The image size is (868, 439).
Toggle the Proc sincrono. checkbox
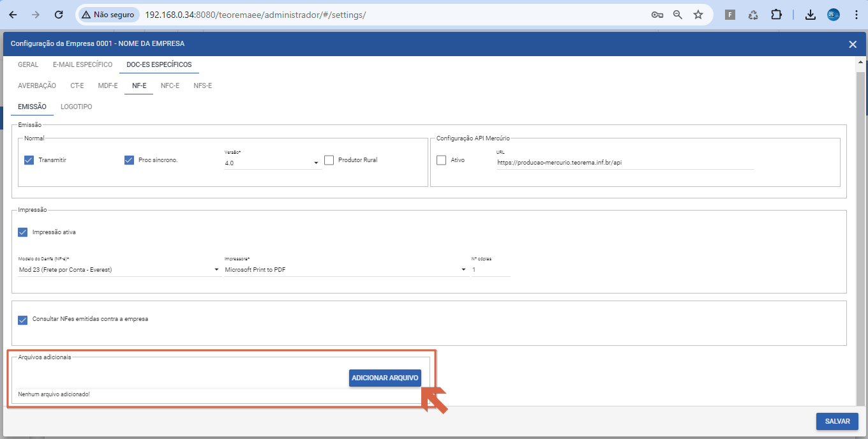129,160
